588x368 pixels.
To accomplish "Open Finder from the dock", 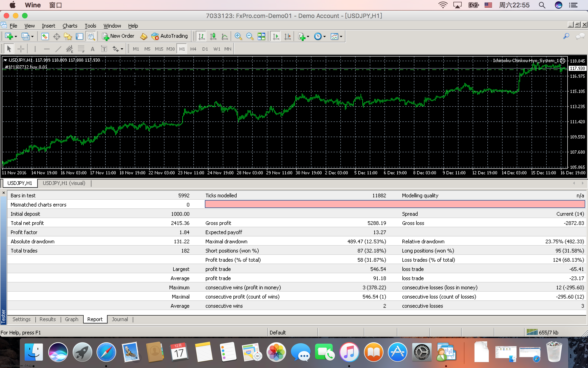I will coord(34,352).
